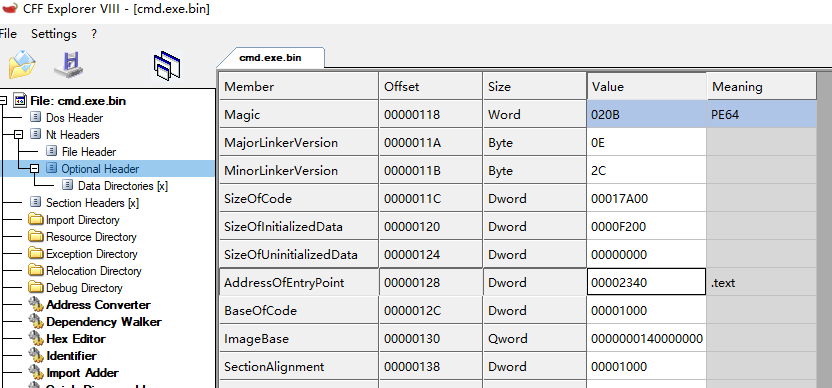Launch the Address Converter tool
The height and width of the screenshot is (388, 832).
(98, 305)
